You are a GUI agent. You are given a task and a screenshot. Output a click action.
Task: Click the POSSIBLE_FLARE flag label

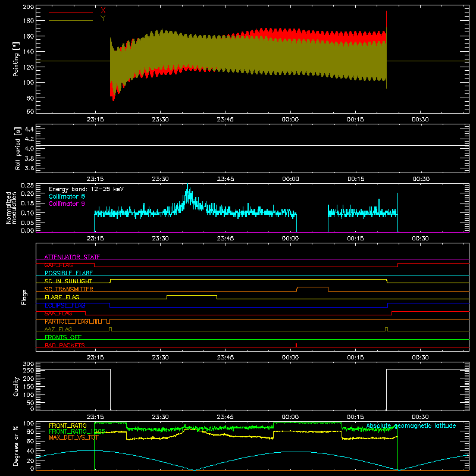tap(68, 273)
